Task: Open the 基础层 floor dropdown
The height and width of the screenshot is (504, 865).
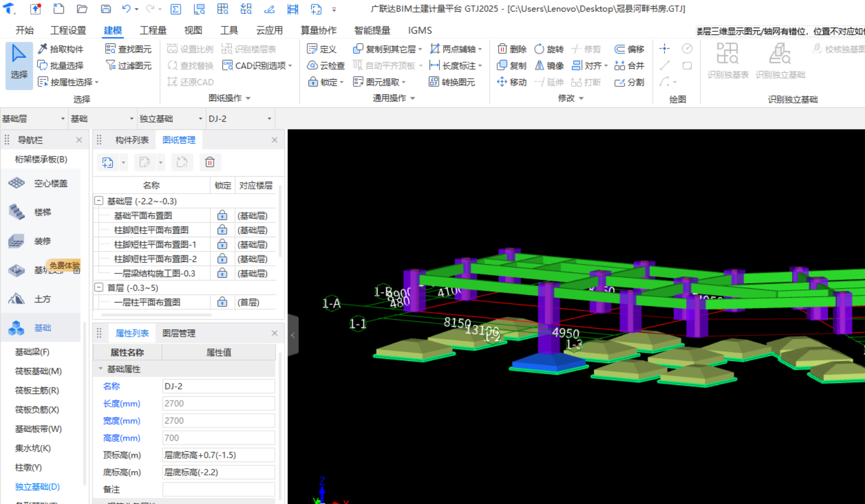Action: (x=34, y=118)
